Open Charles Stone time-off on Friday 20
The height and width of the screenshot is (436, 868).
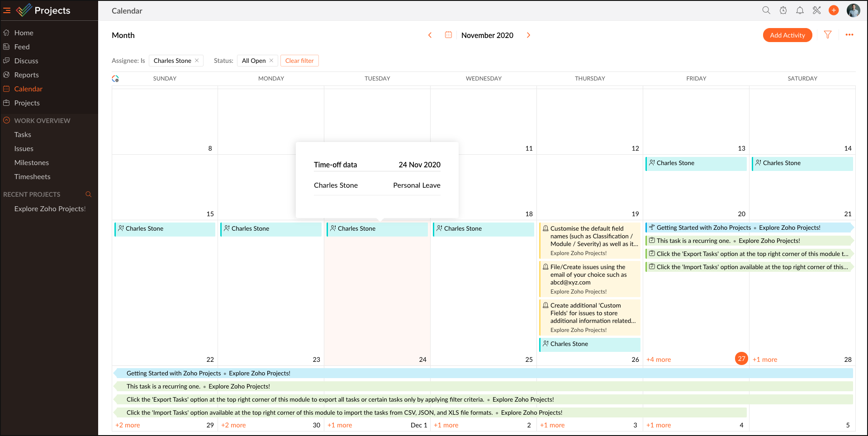tap(696, 163)
